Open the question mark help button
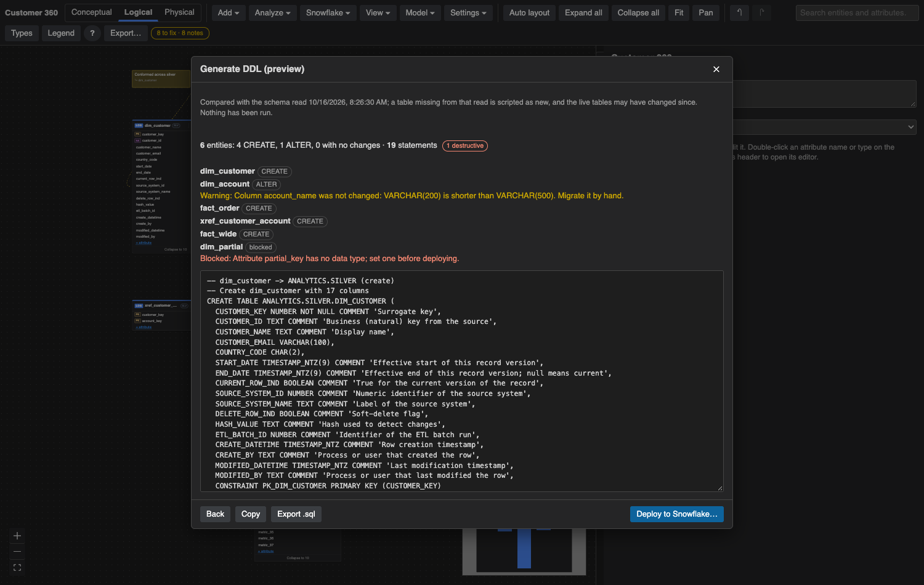Screen dimensions: 924x585 [92, 33]
